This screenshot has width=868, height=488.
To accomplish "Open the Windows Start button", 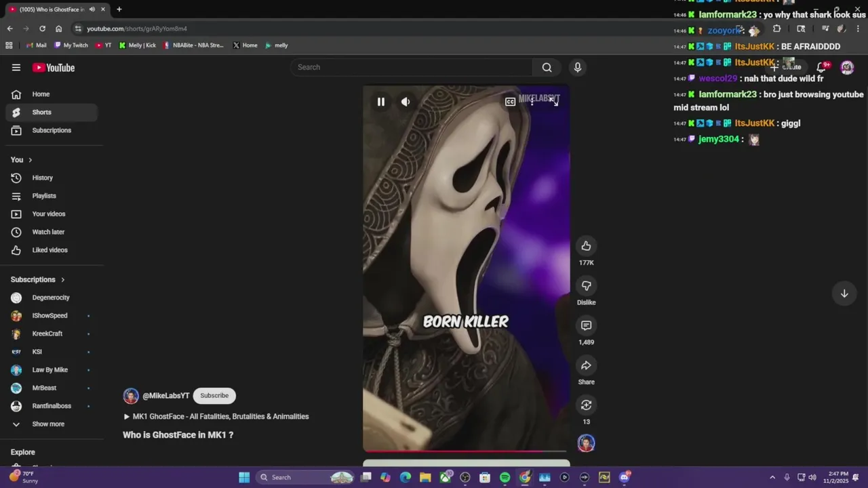I will click(244, 477).
